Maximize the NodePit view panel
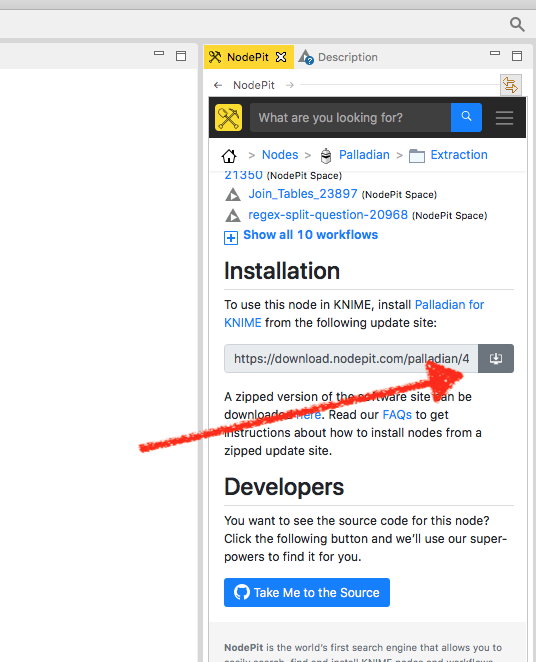Screen dimensions: 536x662 (517, 56)
